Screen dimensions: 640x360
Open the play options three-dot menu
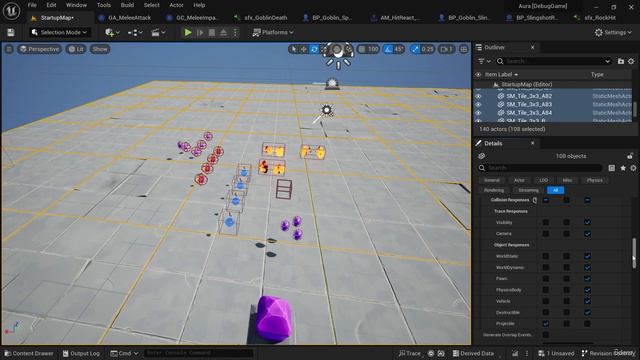tap(235, 32)
